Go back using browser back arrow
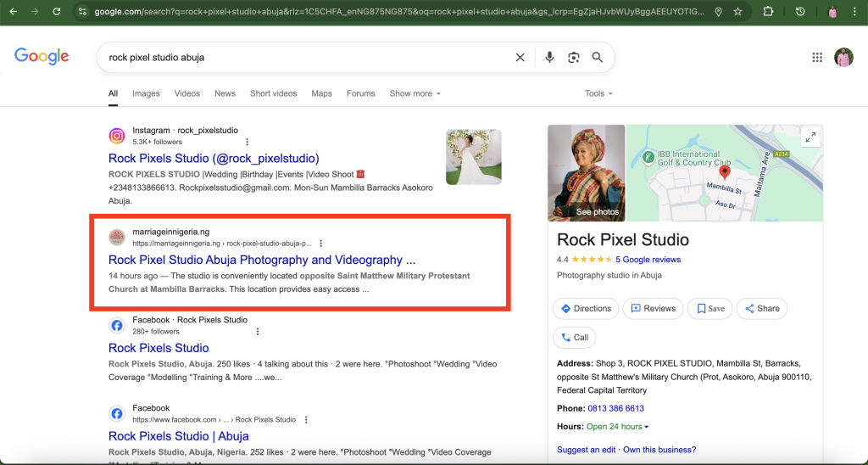The height and width of the screenshot is (465, 868). pos(14,11)
